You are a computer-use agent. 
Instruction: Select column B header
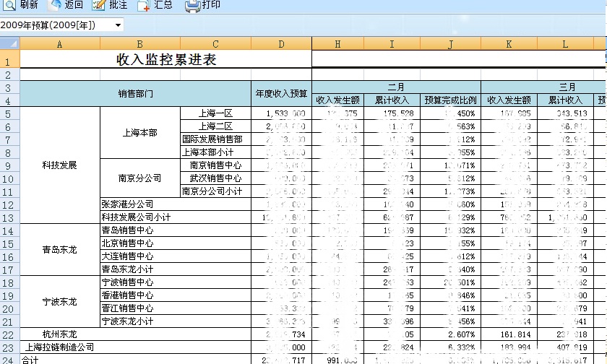point(139,44)
